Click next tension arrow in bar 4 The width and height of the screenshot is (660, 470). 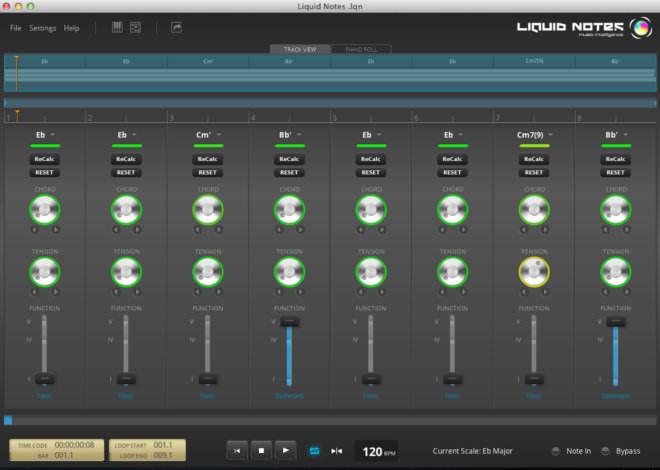300,292
